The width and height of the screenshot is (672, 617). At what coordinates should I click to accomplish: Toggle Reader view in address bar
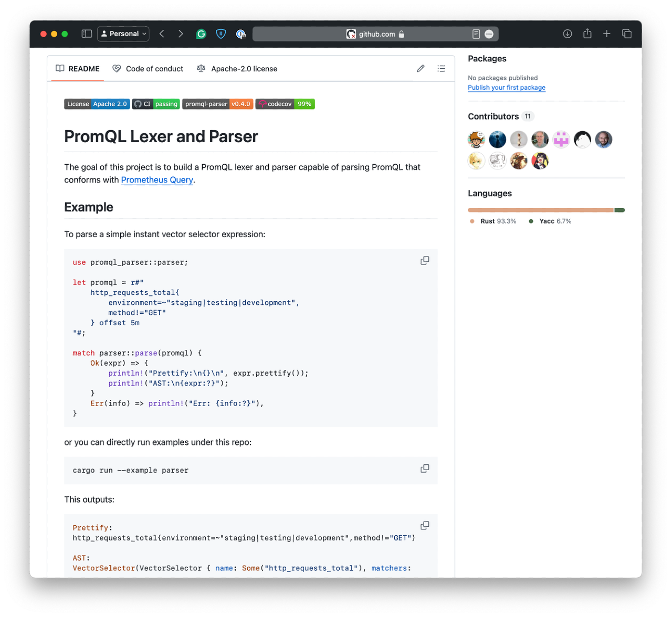(x=476, y=34)
